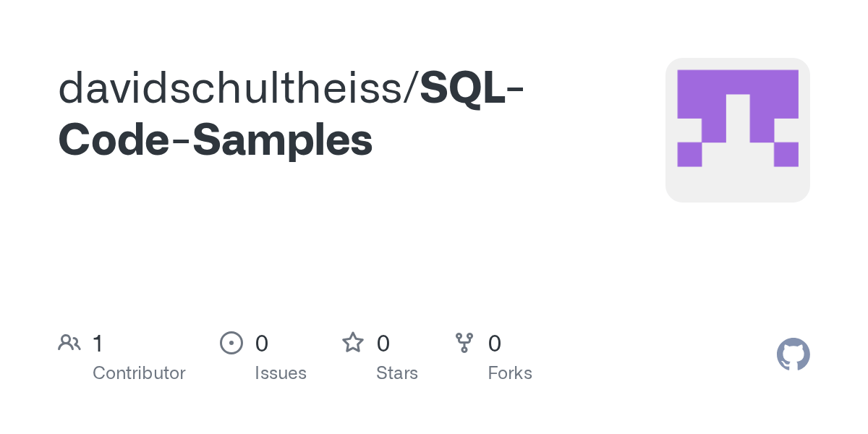This screenshot has width=868, height=434.
Task: Click the contributor count "1"
Action: [x=98, y=343]
